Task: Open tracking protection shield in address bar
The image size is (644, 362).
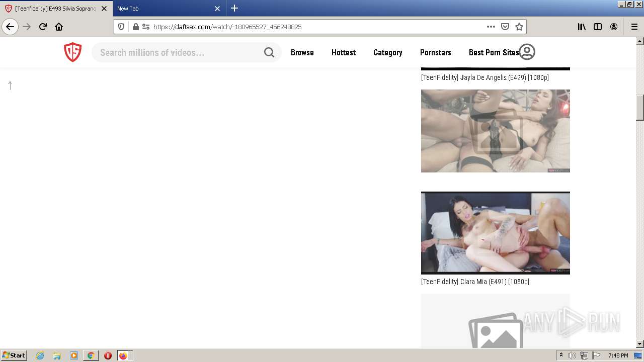Action: click(121, 27)
